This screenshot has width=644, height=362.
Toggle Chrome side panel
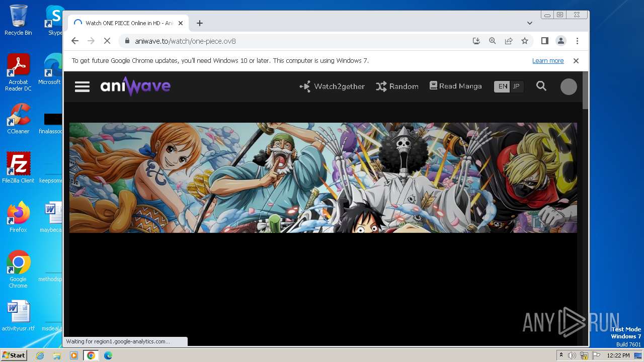click(x=544, y=41)
